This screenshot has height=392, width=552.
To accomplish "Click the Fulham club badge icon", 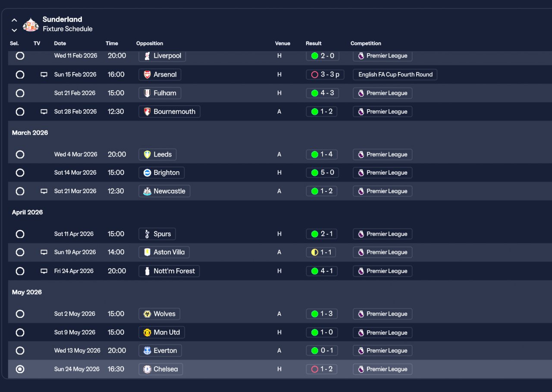I will point(147,93).
